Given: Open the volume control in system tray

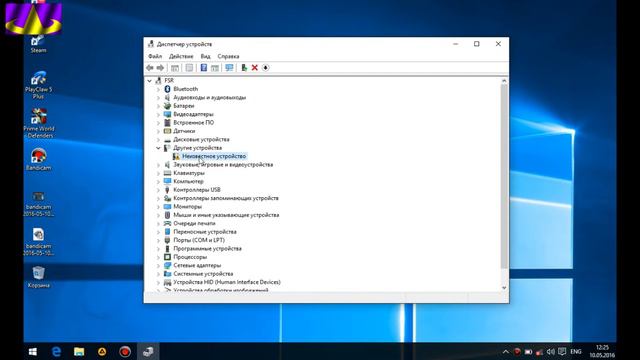Looking at the screenshot, I should coord(551,351).
